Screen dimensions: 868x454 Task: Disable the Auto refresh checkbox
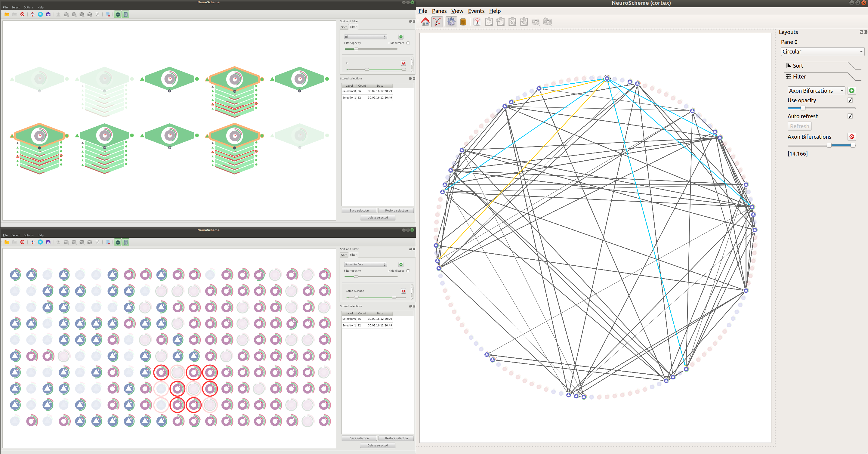850,116
